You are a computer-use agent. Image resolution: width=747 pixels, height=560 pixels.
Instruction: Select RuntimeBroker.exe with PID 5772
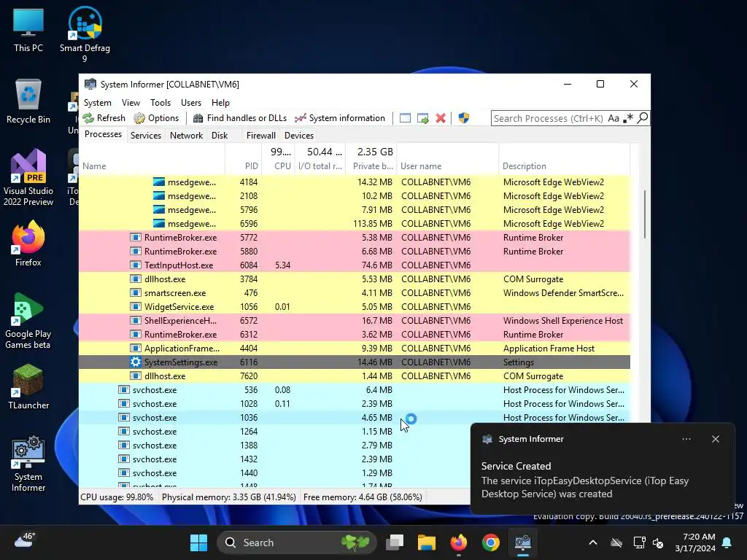point(355,238)
